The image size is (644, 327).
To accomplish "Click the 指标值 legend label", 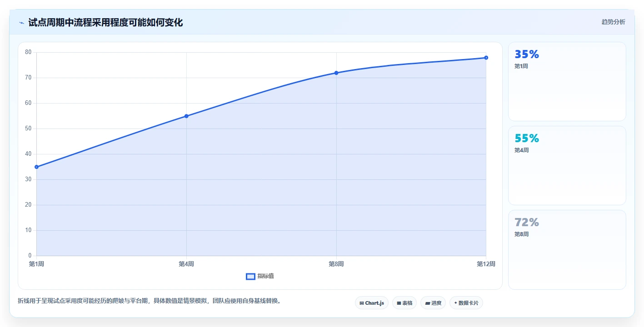I will [x=265, y=276].
